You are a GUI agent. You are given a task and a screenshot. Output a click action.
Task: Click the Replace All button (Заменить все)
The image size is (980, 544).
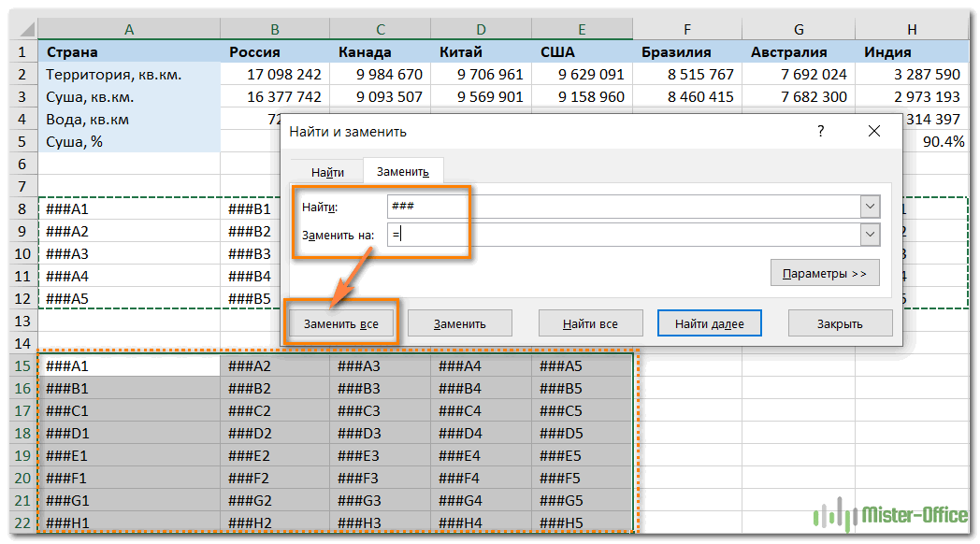click(x=341, y=323)
